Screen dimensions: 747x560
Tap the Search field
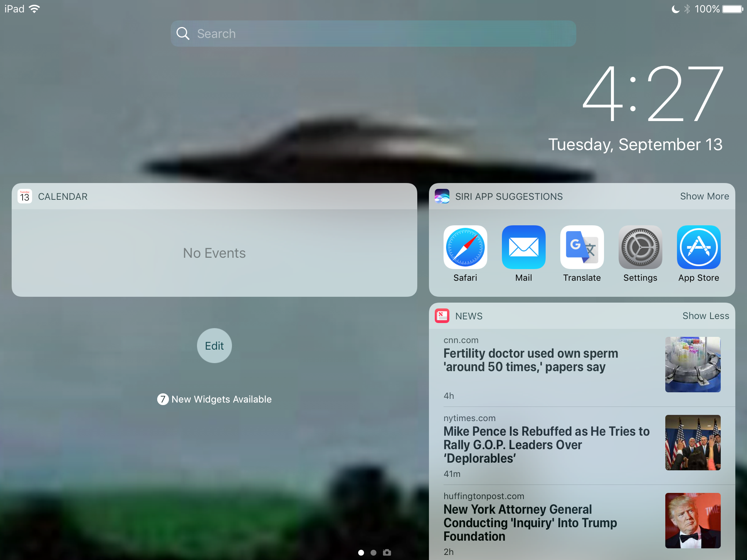point(373,34)
